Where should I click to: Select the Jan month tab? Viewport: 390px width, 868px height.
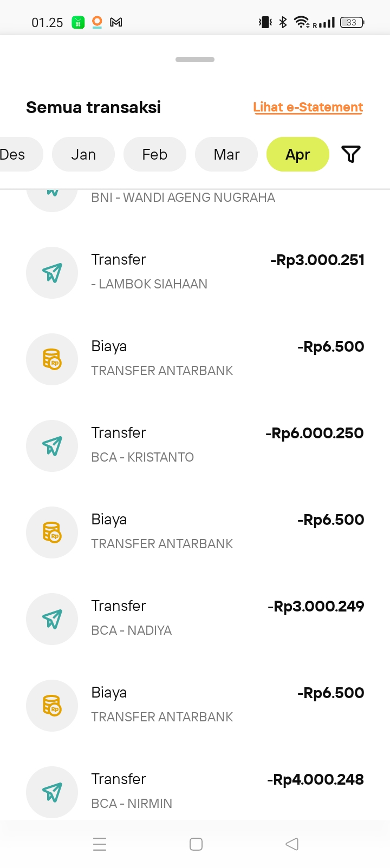(83, 154)
